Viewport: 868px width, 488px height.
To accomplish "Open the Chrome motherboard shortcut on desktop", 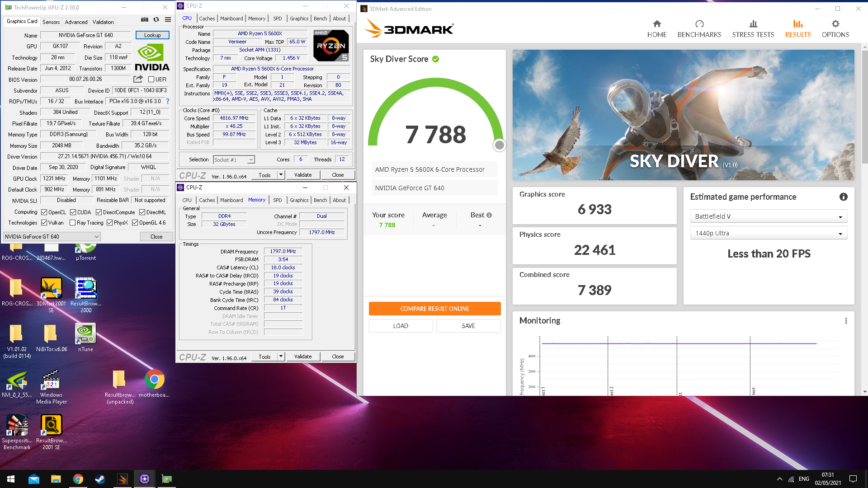I will (x=154, y=383).
